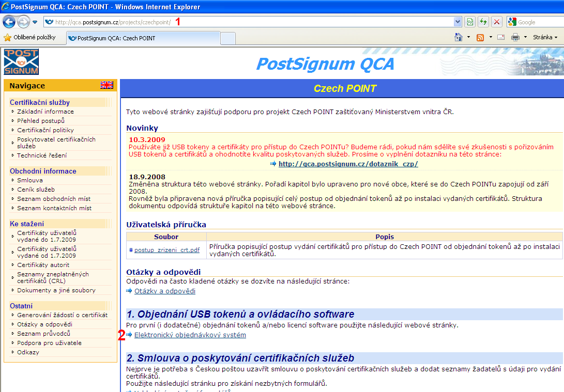Open Přehled postupů in navigation
Screen dimensions: 564x392
(41, 121)
